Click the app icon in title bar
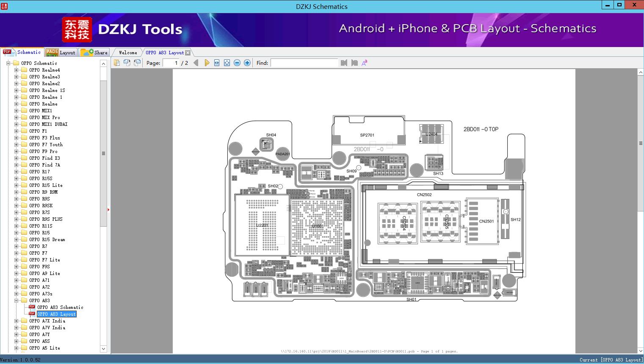This screenshot has width=644, height=364. point(4,6)
